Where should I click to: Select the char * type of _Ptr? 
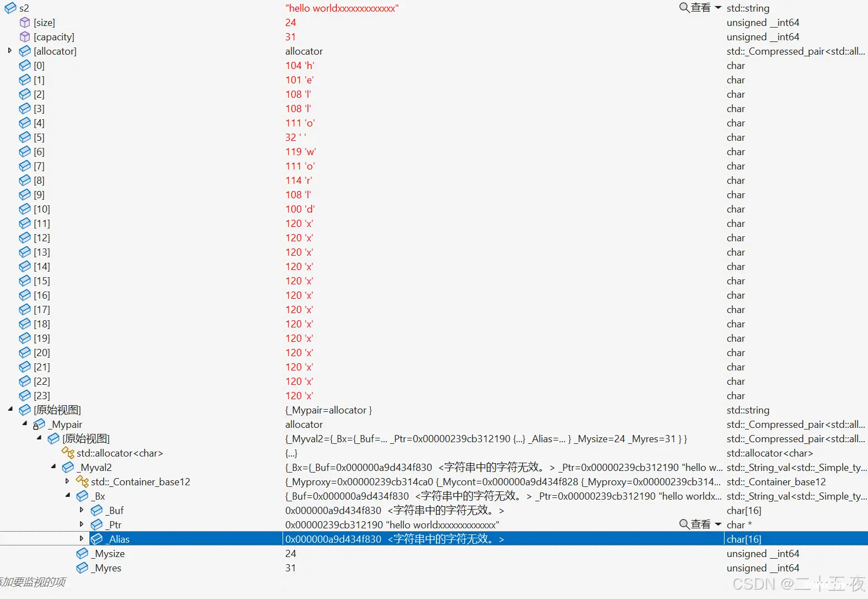(x=739, y=525)
